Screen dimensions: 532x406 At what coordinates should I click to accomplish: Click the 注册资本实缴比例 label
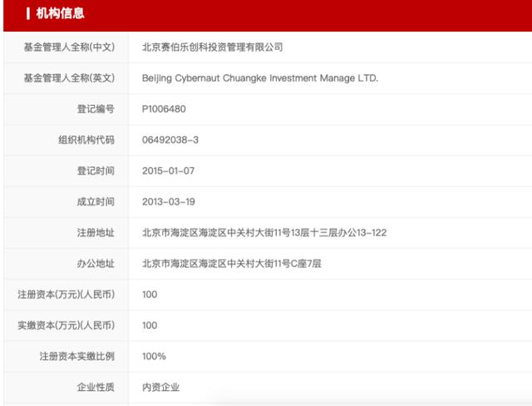coord(76,356)
